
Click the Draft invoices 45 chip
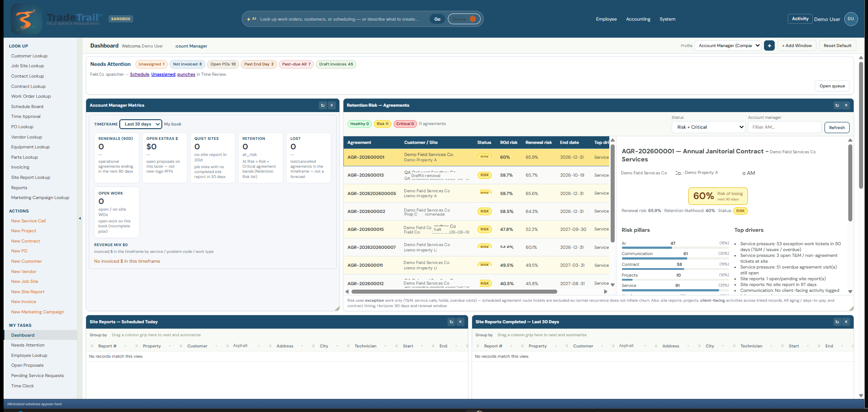[336, 64]
